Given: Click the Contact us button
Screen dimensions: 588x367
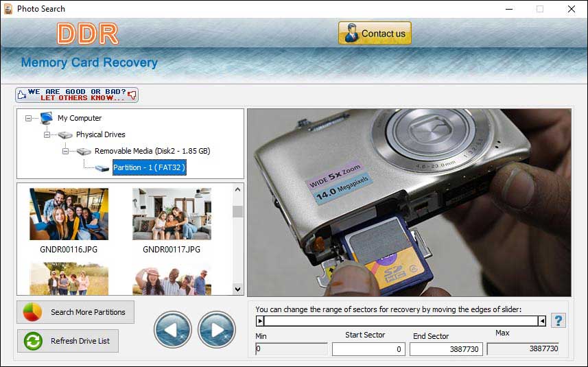Looking at the screenshot, I should (375, 33).
